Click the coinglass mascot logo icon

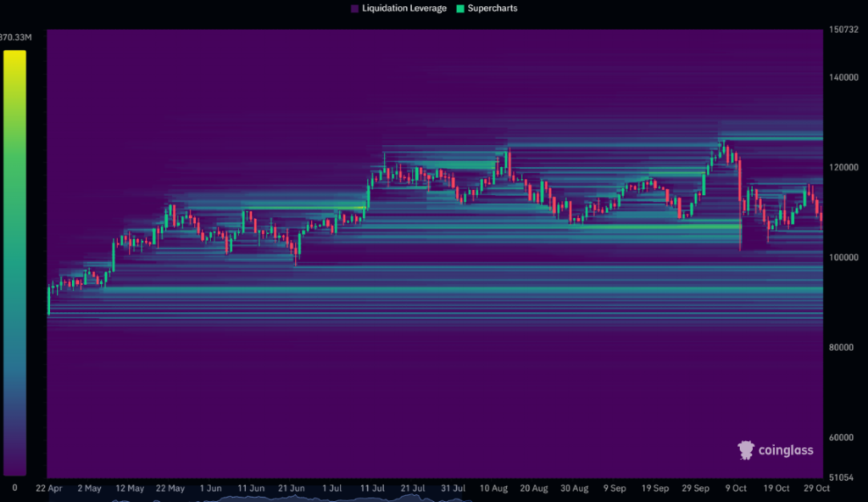click(747, 450)
